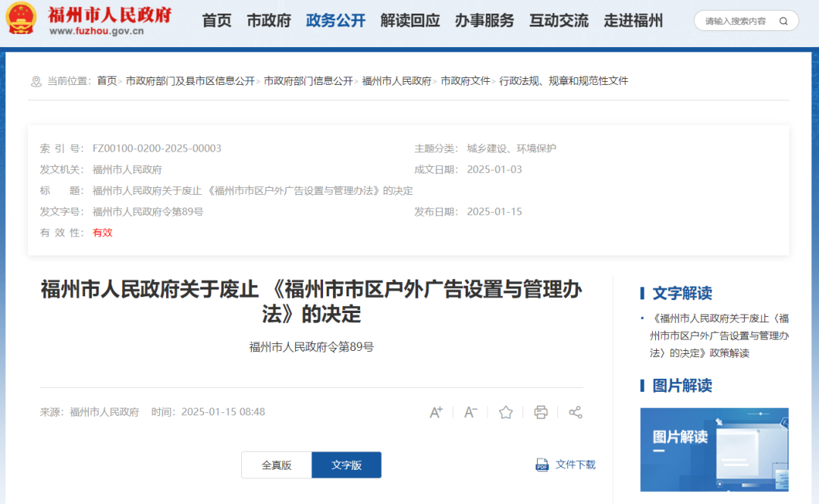Bookmark the article with star icon
The width and height of the screenshot is (819, 504).
pyautogui.click(x=506, y=412)
